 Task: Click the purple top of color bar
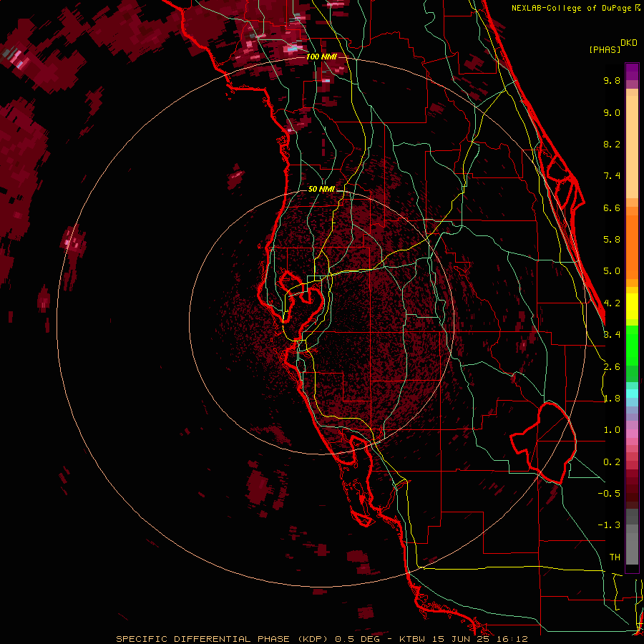(x=632, y=72)
